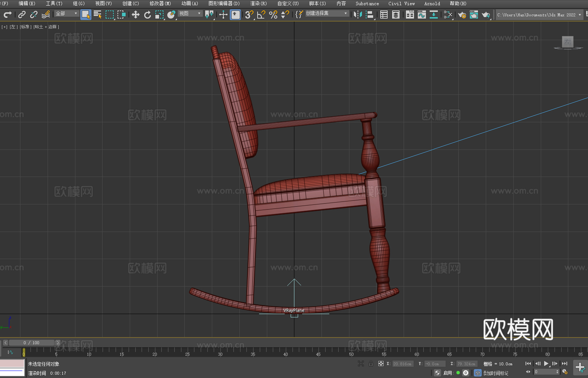Viewport: 588px width, 378px height.
Task: Open the 创建选择集 named selection dropdown
Action: 327,13
